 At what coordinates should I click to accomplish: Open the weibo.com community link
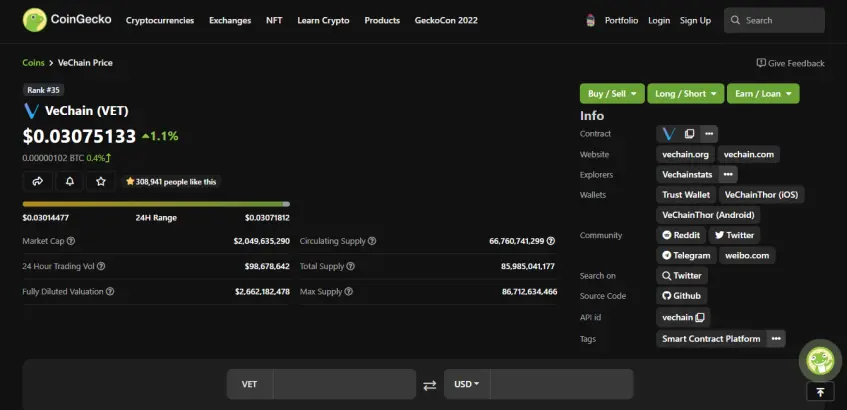click(747, 256)
